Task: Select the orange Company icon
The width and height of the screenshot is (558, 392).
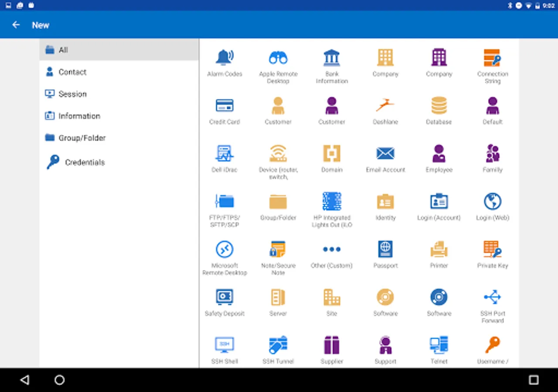Action: coord(385,57)
